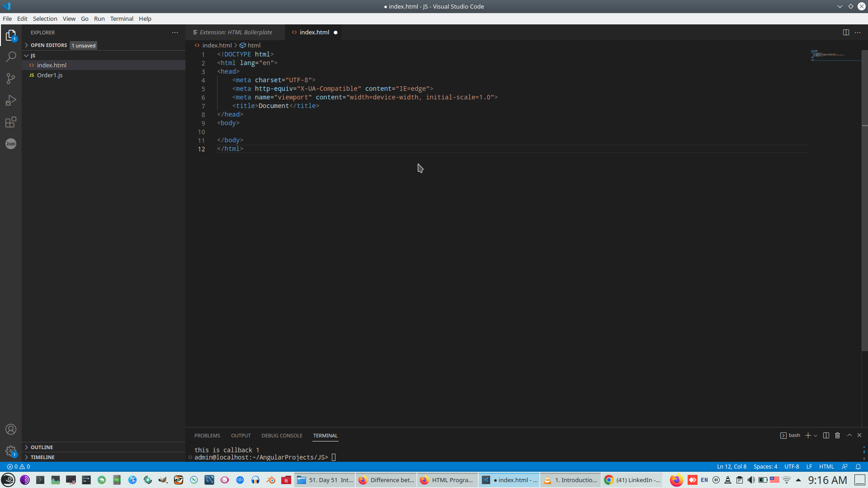This screenshot has width=868, height=488.
Task: Open the Terminal menu in menu bar
Action: click(x=122, y=19)
